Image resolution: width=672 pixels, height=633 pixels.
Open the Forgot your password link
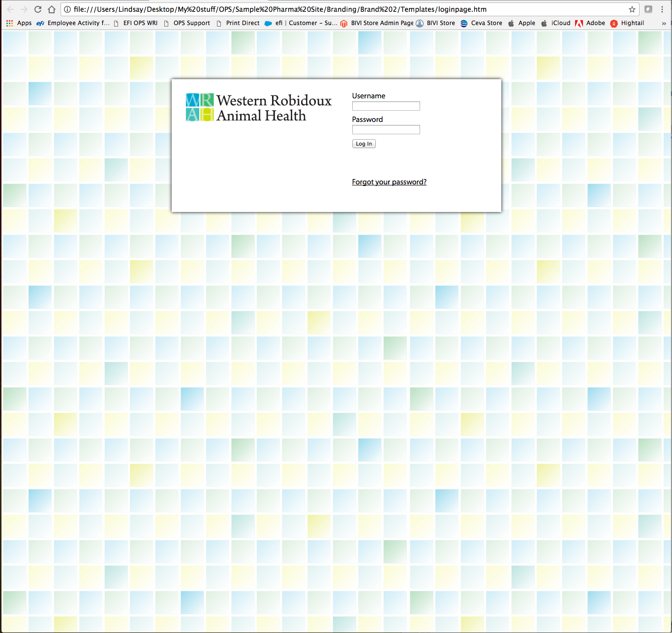(389, 182)
